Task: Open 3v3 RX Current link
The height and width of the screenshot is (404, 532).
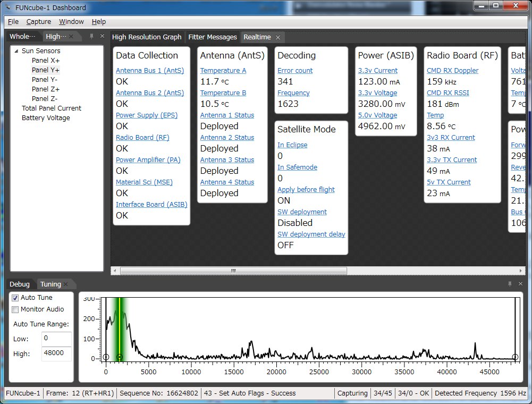Action: click(451, 138)
